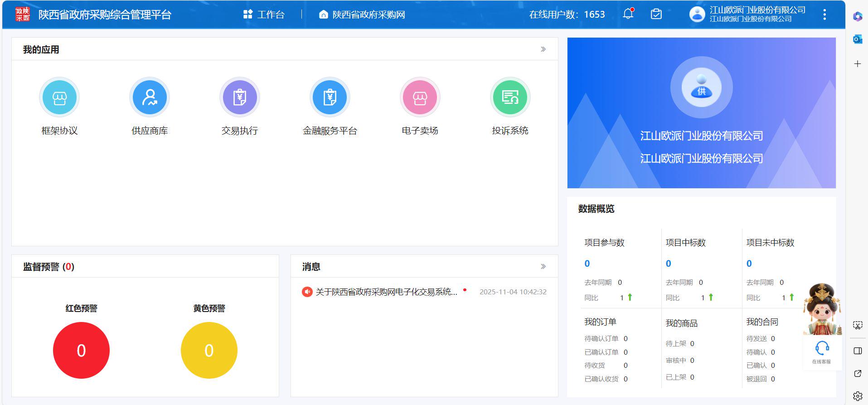This screenshot has width=868, height=405.
Task: Expand the 消息 panel chevron
Action: pos(543,267)
